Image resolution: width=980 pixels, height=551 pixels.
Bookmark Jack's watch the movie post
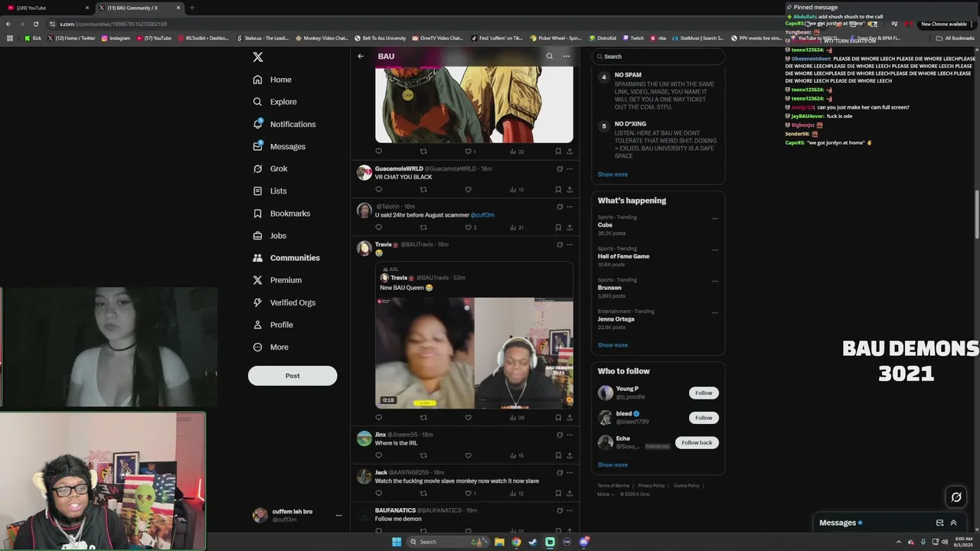pos(558,494)
